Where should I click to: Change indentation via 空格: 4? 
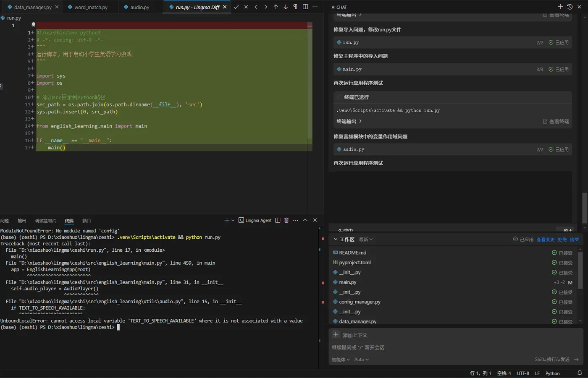(504, 373)
